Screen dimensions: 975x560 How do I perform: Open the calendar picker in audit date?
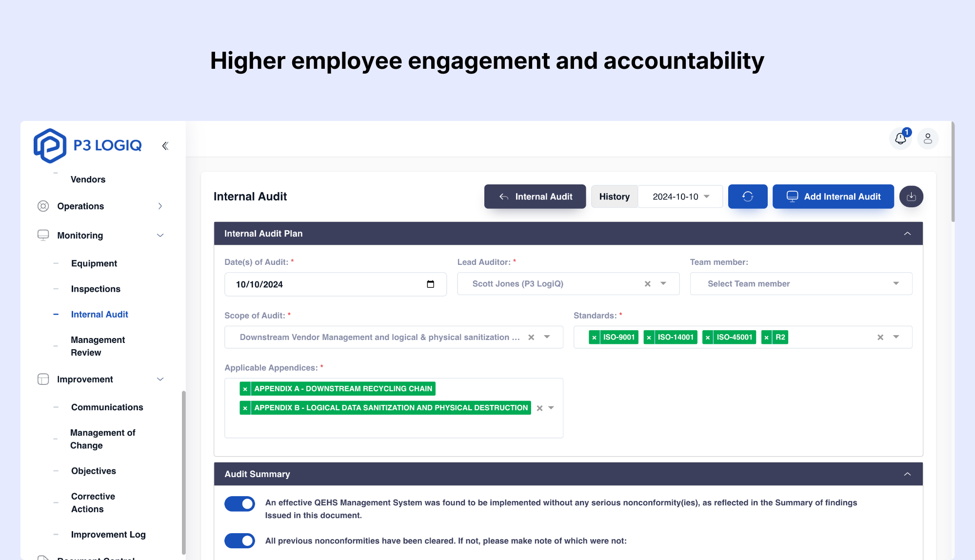tap(430, 284)
